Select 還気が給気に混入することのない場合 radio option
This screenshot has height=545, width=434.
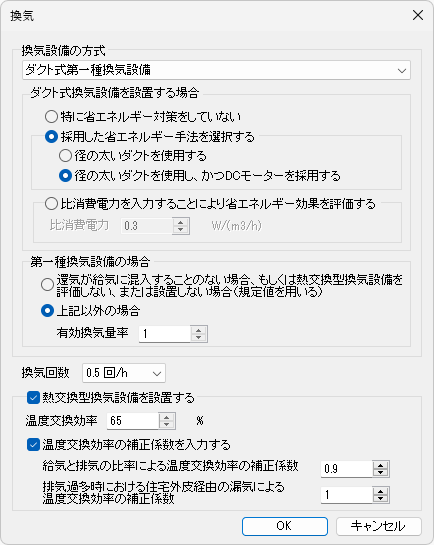coord(47,285)
